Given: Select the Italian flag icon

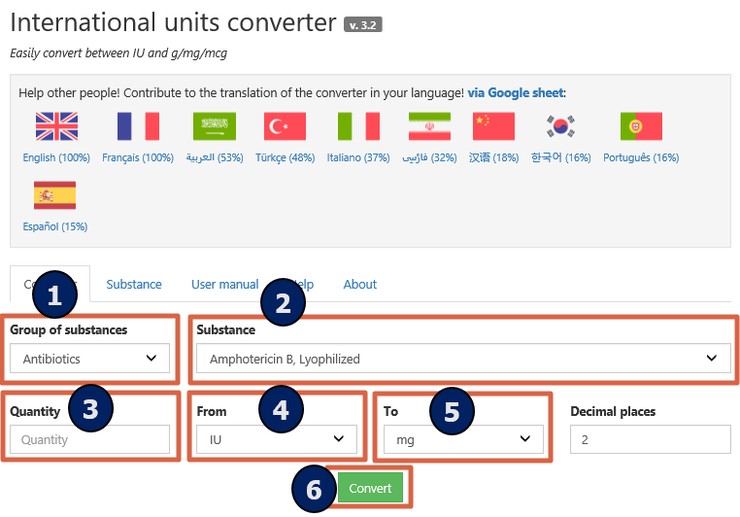Looking at the screenshot, I should (x=358, y=126).
